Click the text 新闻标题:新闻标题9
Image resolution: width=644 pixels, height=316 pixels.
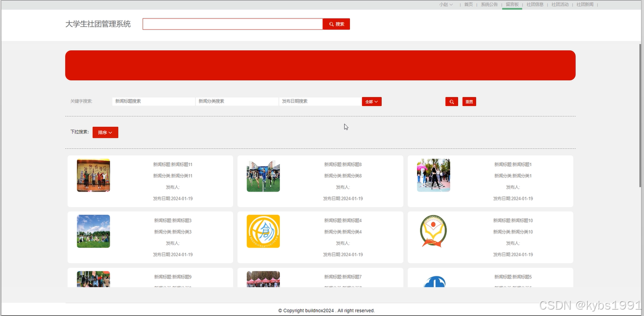pos(173,277)
